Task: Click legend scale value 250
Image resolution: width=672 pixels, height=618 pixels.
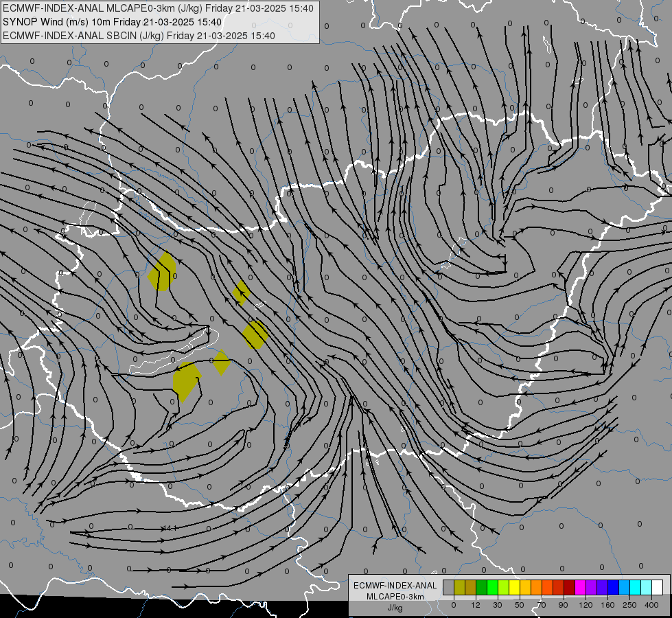Action: 629,605
